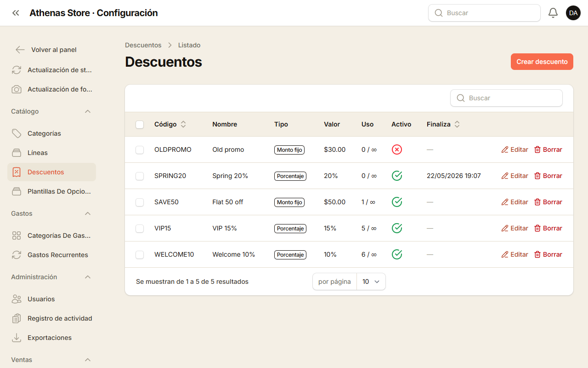588x368 pixels.
Task: Open Líneas in the sidebar
Action: click(51, 153)
